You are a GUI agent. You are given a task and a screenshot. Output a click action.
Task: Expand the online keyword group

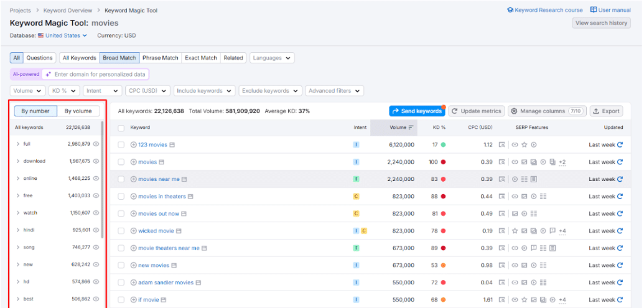point(17,178)
